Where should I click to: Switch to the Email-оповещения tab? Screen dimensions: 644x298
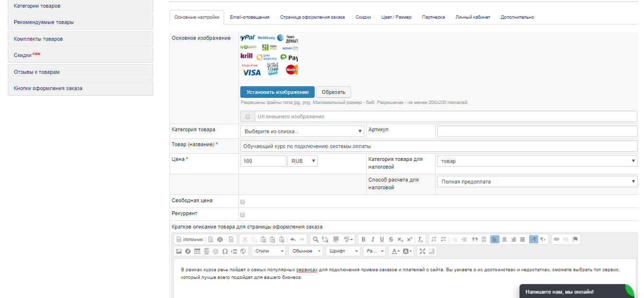click(x=249, y=17)
